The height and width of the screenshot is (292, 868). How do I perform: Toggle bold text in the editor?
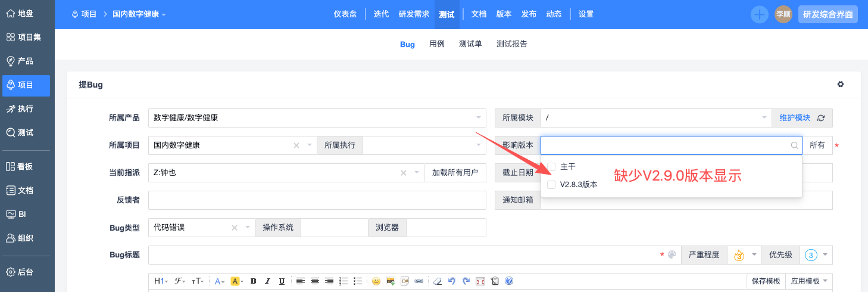[x=253, y=281]
